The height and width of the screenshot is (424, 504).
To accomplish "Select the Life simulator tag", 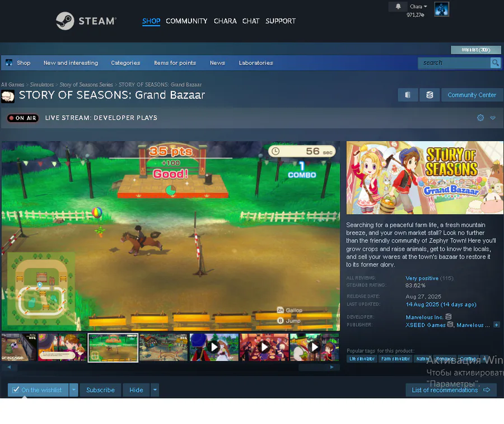I will tap(362, 358).
